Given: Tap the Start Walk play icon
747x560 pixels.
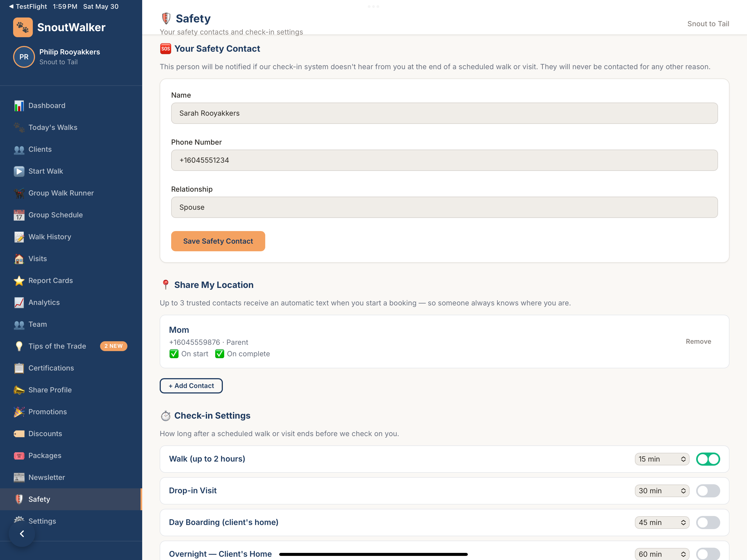Looking at the screenshot, I should pyautogui.click(x=19, y=171).
